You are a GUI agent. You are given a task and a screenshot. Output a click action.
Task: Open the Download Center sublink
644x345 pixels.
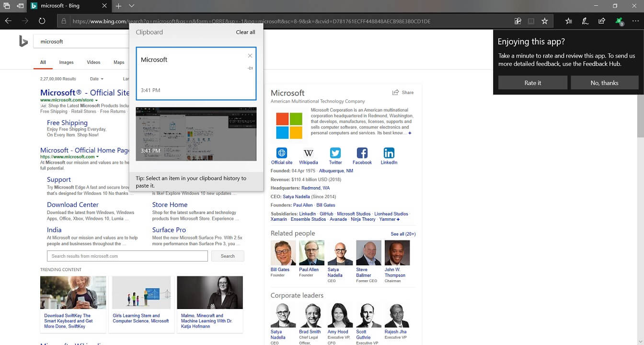pyautogui.click(x=73, y=204)
